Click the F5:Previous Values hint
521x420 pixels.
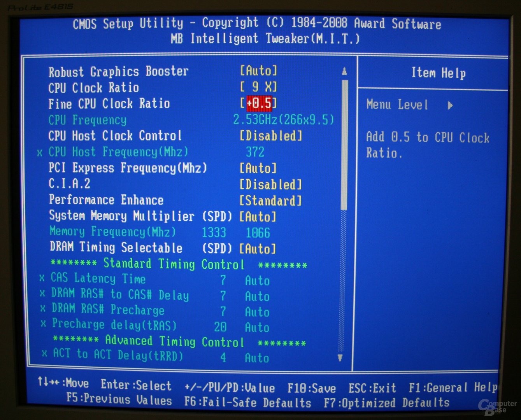pos(119,400)
